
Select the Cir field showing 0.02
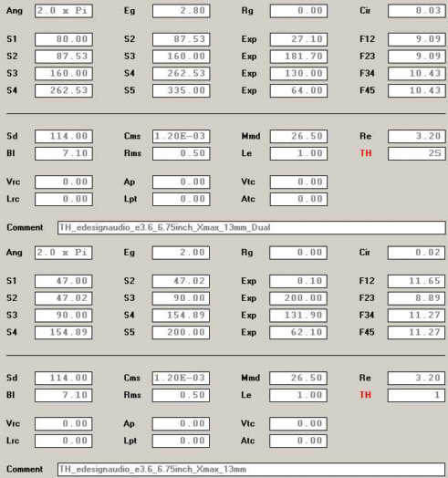pyautogui.click(x=416, y=253)
